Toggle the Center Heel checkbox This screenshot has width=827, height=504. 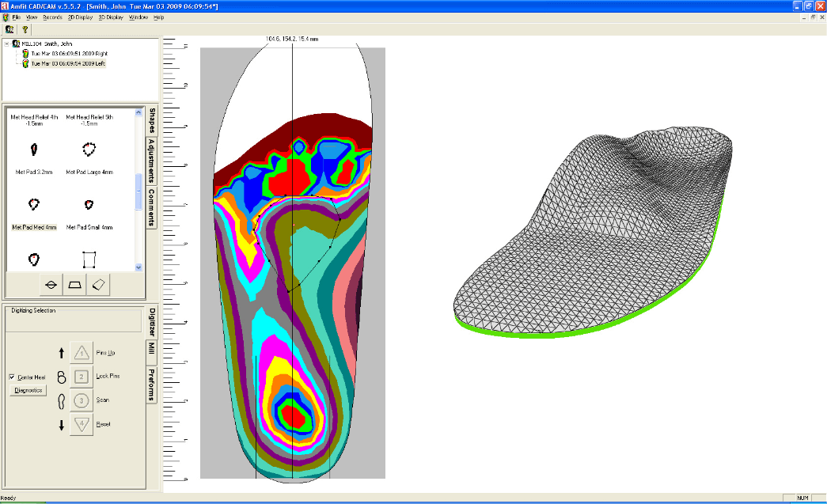point(13,377)
